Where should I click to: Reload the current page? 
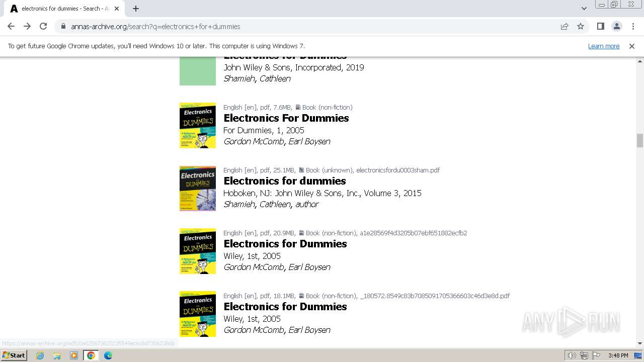point(43,26)
